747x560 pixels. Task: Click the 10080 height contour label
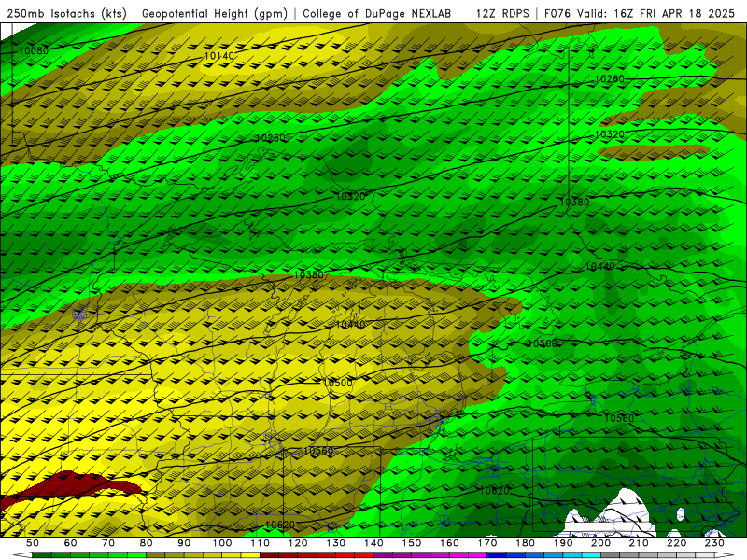click(x=34, y=50)
